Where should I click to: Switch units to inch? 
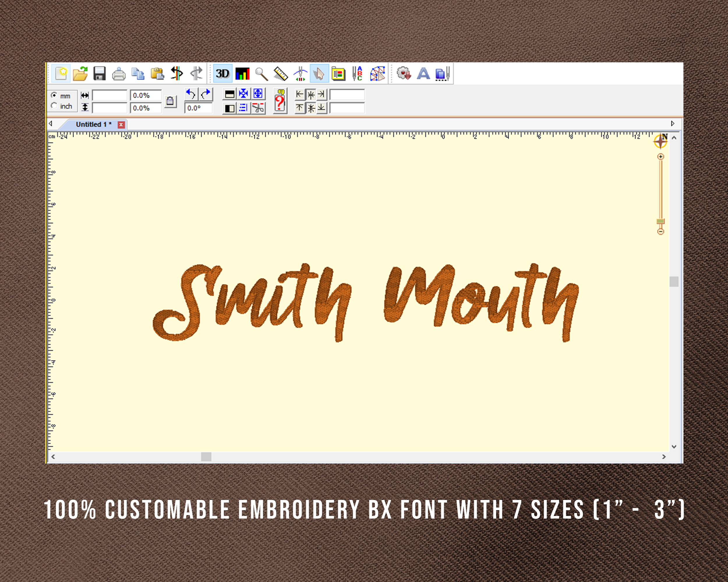[54, 106]
